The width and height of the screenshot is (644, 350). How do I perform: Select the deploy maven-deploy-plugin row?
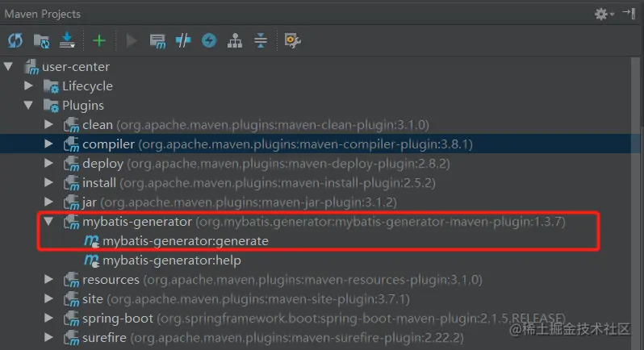pyautogui.click(x=266, y=163)
